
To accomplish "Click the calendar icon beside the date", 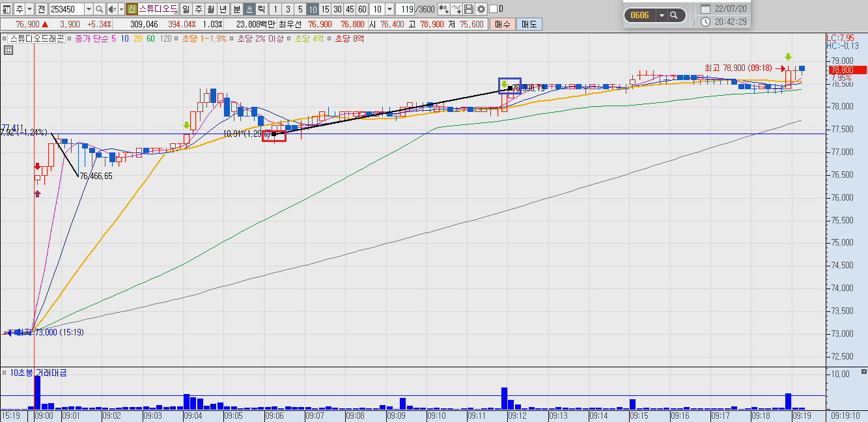I will (706, 8).
